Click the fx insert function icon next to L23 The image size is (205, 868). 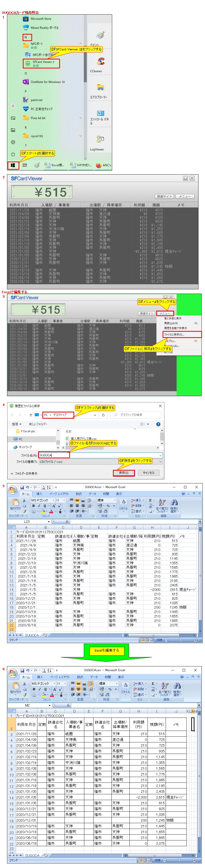click(x=67, y=522)
